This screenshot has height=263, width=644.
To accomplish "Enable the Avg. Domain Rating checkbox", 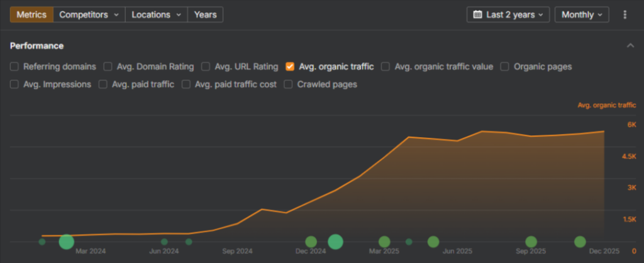I will [x=108, y=66].
